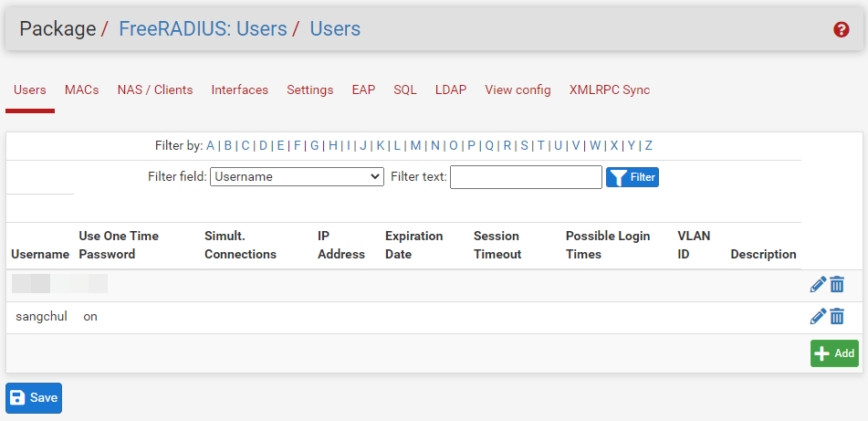Open the LDAP tab
The height and width of the screenshot is (421, 868).
(x=451, y=89)
